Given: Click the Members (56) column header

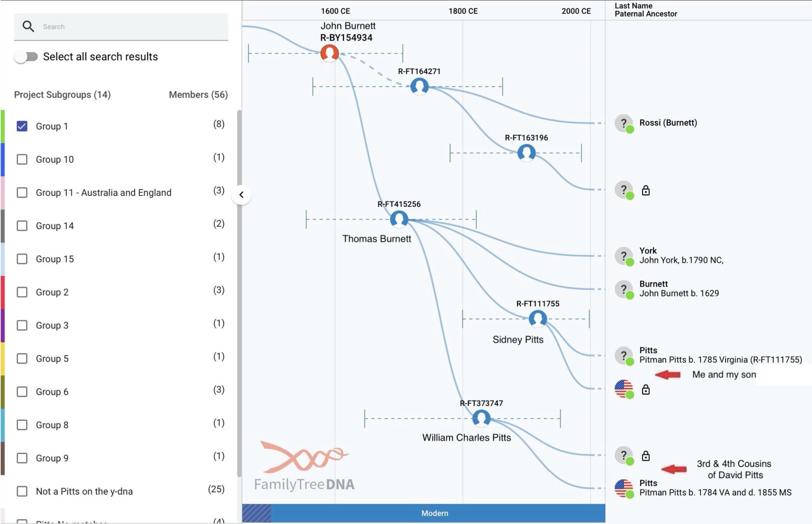Looking at the screenshot, I should (198, 95).
